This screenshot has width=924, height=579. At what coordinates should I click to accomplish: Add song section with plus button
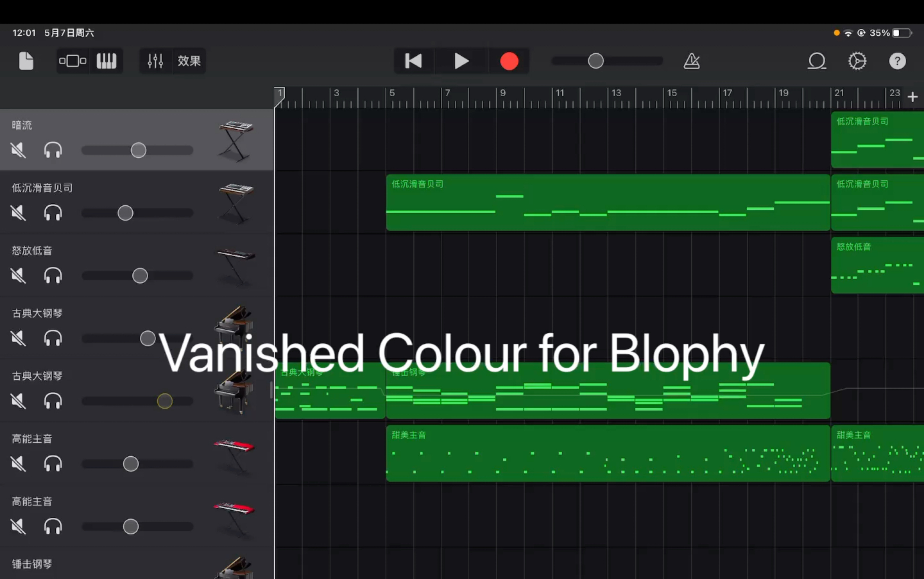pyautogui.click(x=913, y=97)
